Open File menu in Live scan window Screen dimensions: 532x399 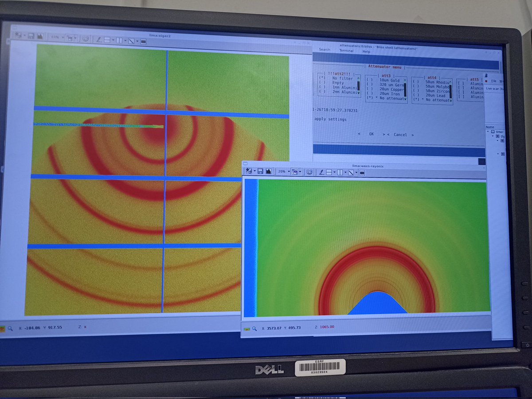click(x=493, y=81)
